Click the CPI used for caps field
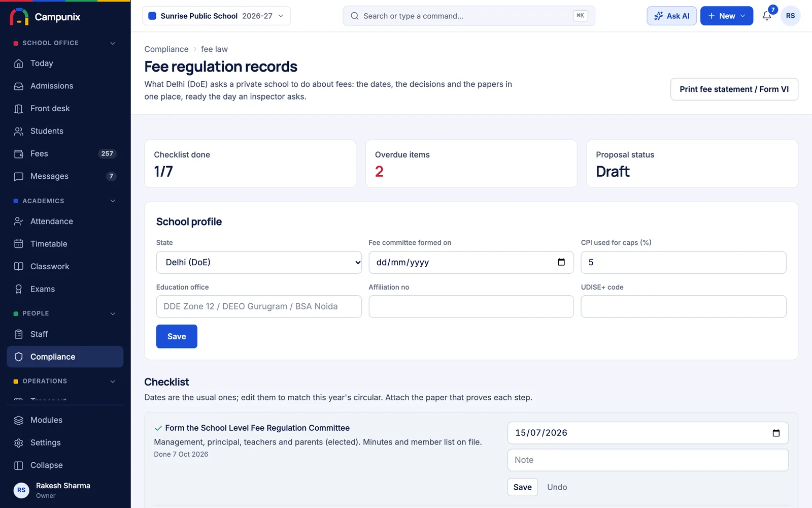 tap(683, 262)
